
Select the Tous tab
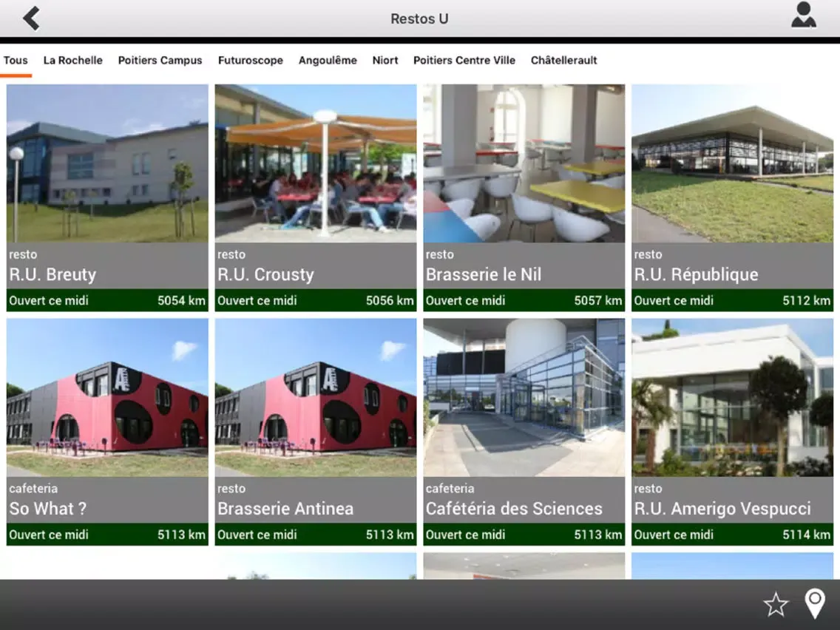click(x=16, y=60)
